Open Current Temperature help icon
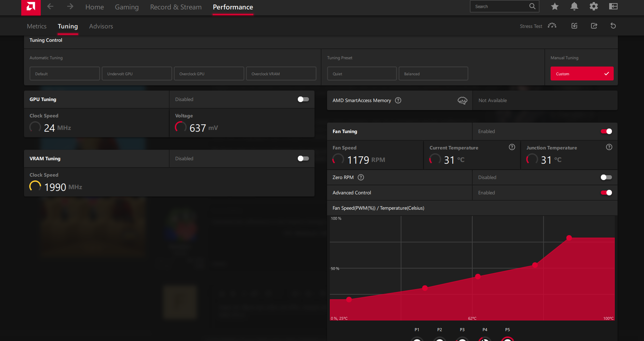 coord(512,147)
